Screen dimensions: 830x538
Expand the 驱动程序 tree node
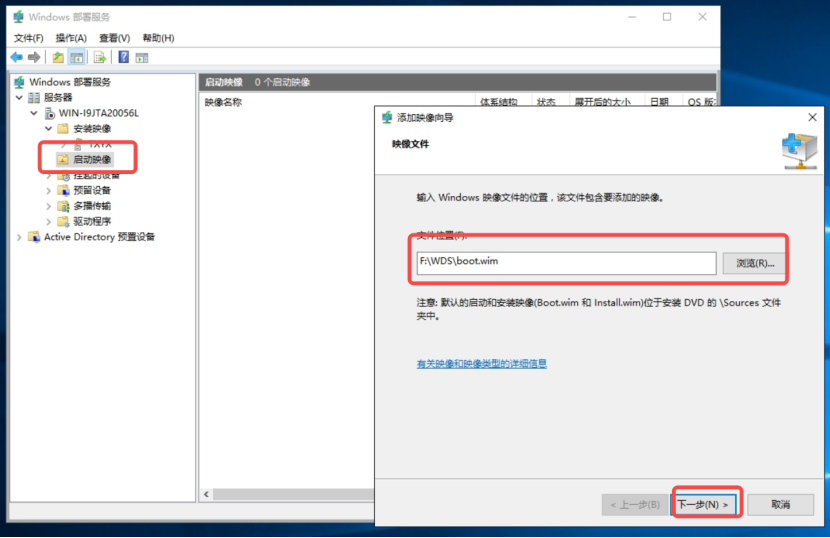point(49,221)
